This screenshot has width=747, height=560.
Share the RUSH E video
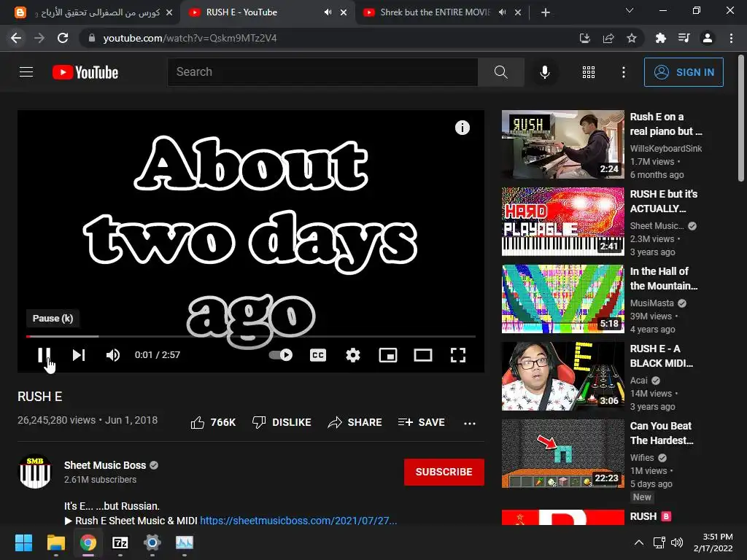355,422
